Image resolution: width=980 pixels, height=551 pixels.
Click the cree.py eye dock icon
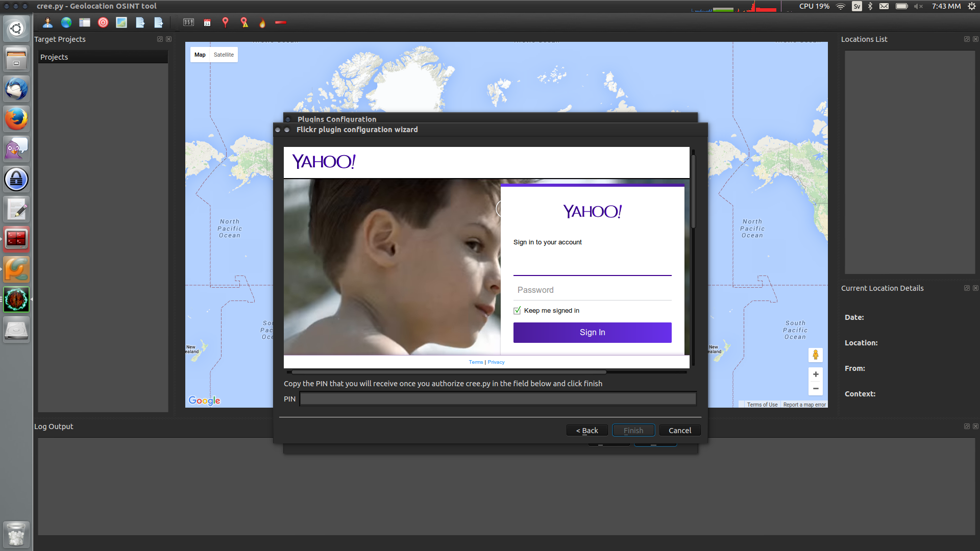click(16, 299)
